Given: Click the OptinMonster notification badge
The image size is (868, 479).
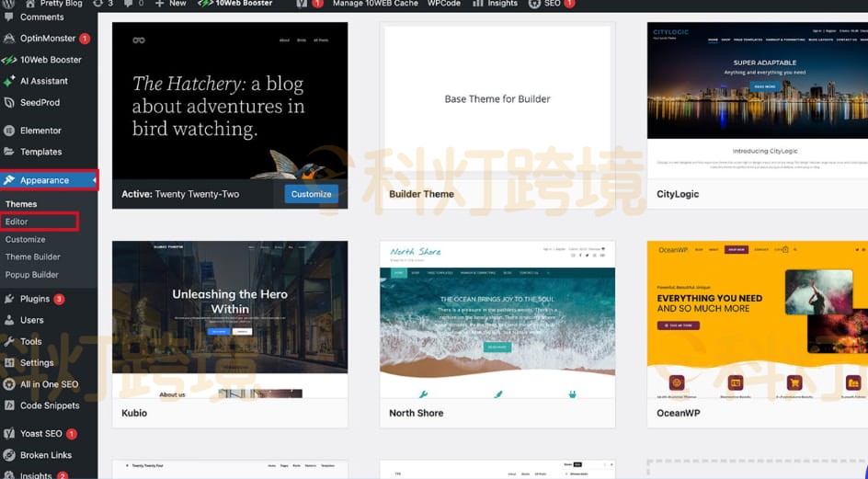Looking at the screenshot, I should click(x=85, y=39).
